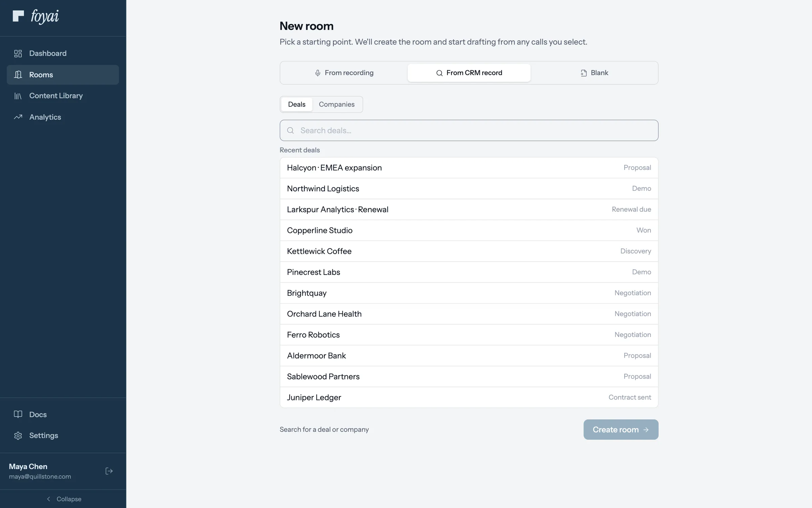Choose the Blank starting point tab
812x508 pixels.
click(x=594, y=73)
